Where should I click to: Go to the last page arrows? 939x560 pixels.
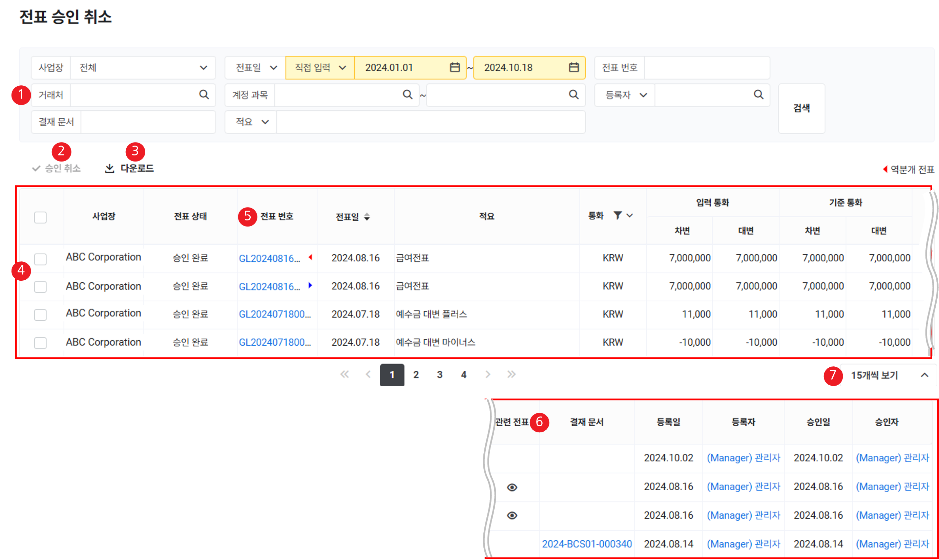(511, 374)
